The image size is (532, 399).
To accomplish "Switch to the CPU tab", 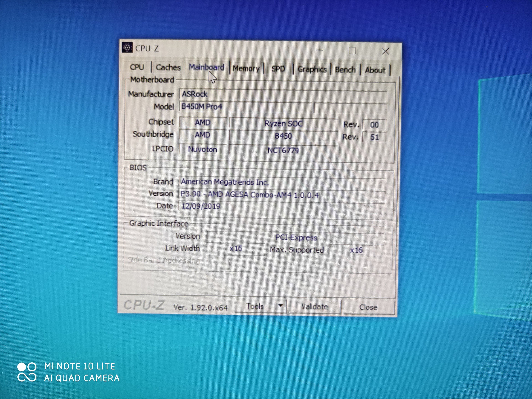I will [137, 67].
